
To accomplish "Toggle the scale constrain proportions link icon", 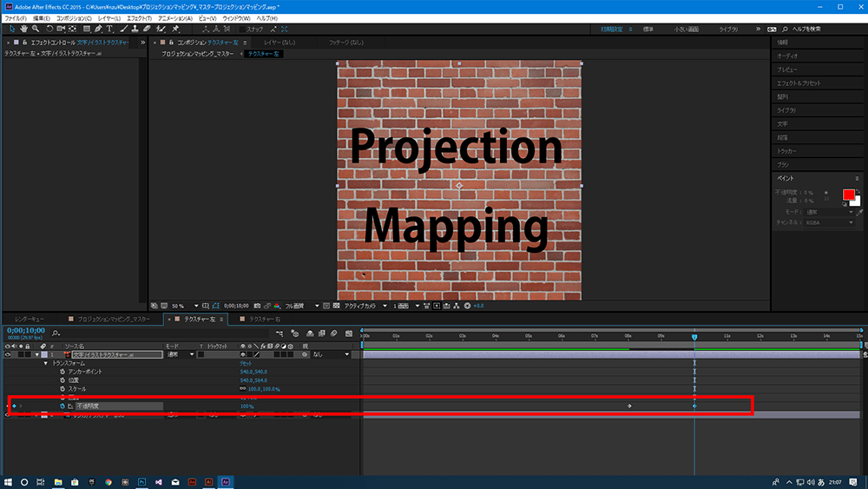I will pyautogui.click(x=242, y=389).
